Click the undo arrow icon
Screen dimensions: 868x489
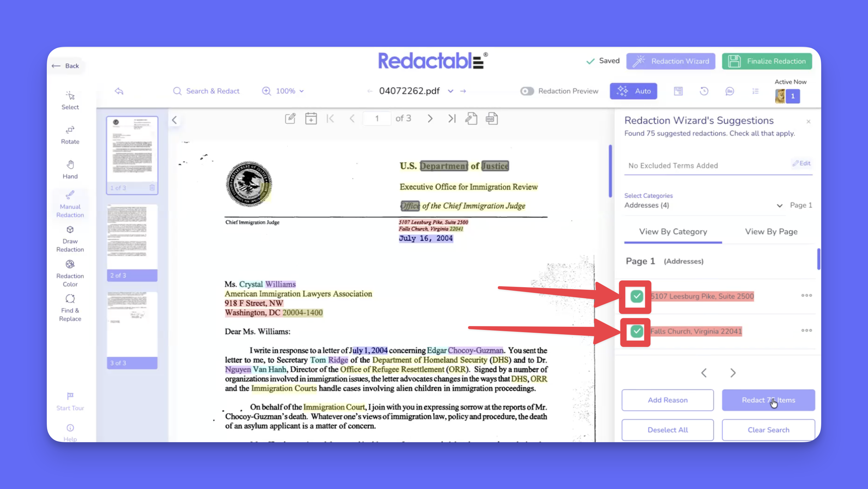click(119, 91)
